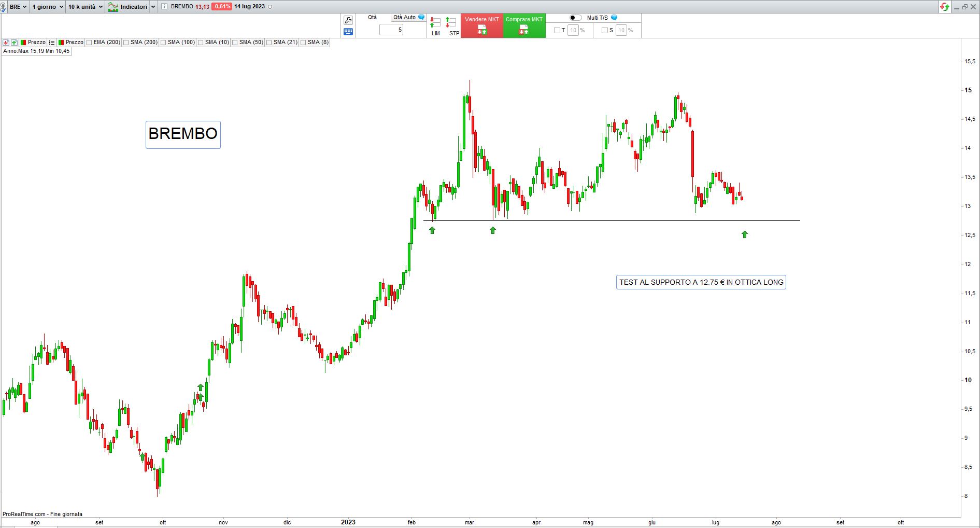Viewport: 980px width, 528px height.
Task: Open the BRE symbol dropdown
Action: coord(18,7)
